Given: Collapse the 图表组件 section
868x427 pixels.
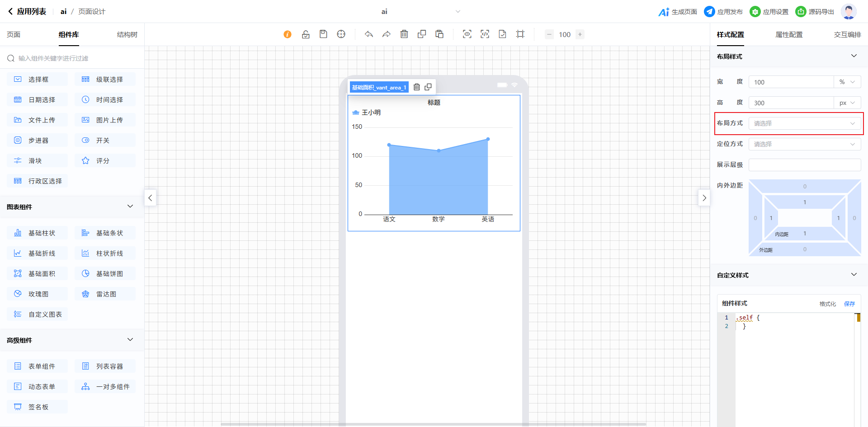Looking at the screenshot, I should [130, 206].
